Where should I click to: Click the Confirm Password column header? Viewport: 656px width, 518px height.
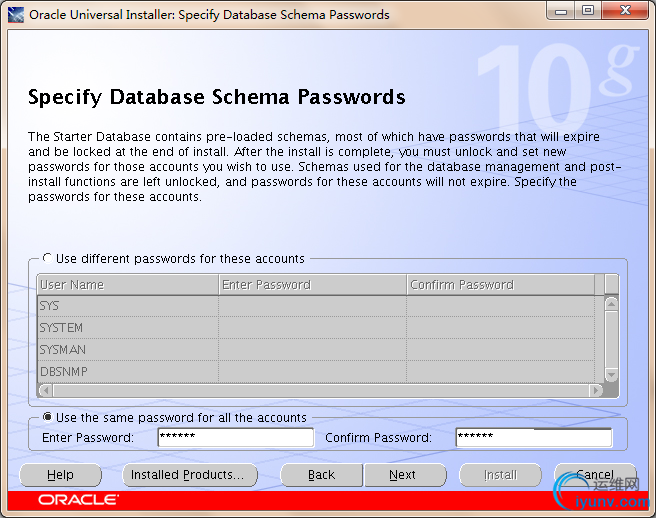click(501, 285)
